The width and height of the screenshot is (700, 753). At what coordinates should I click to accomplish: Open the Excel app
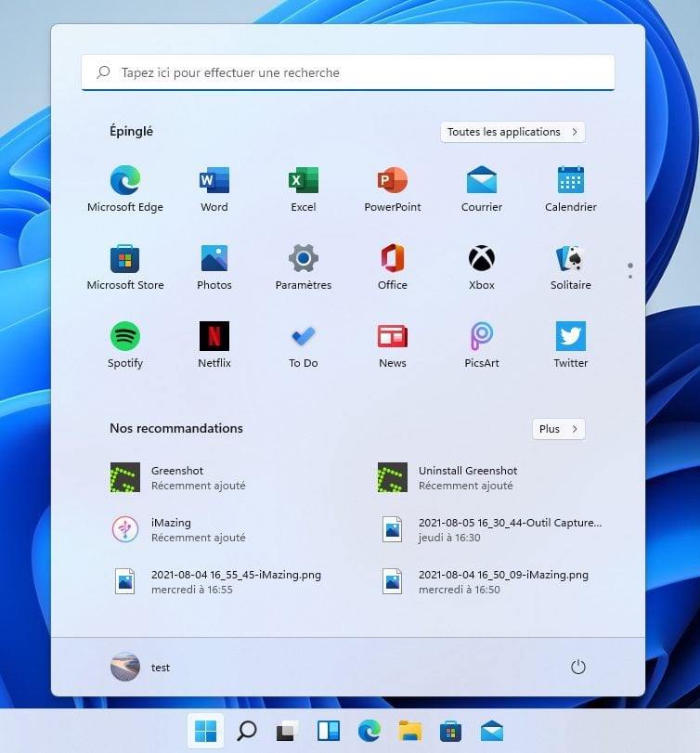point(304,188)
